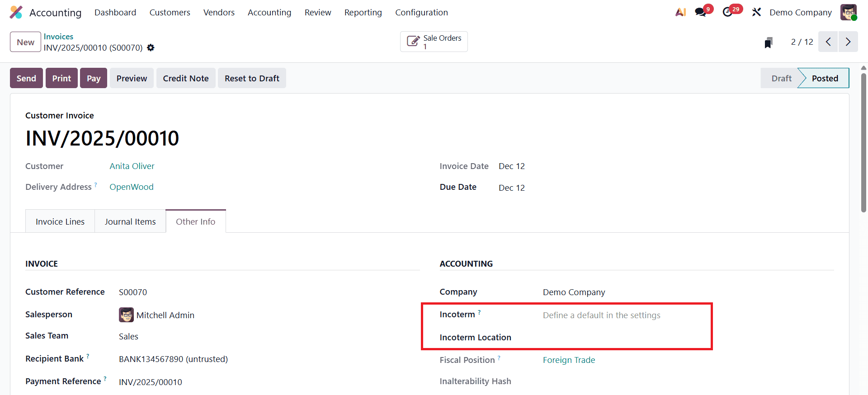The width and height of the screenshot is (868, 395).
Task: Show the Delivery Address help tooltip
Action: point(96,184)
